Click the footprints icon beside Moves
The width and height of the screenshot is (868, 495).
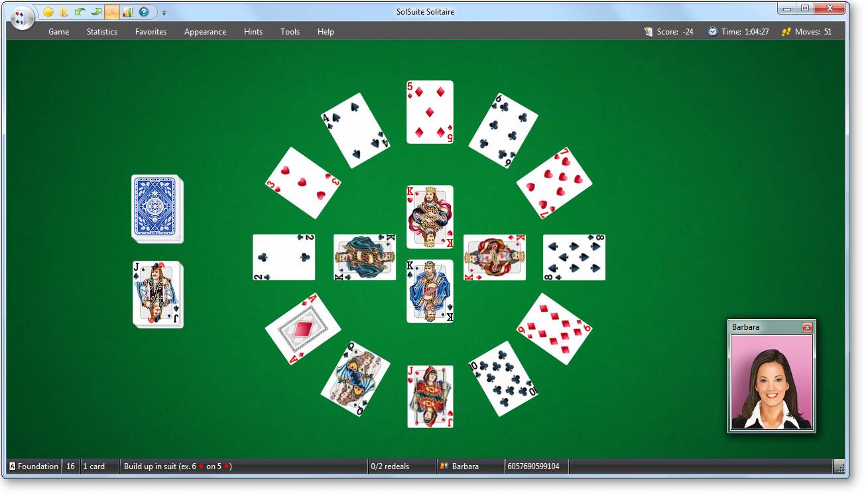pos(786,31)
